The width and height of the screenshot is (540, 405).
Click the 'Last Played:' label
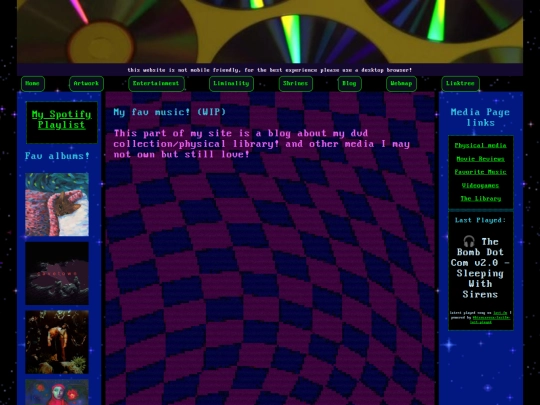click(480, 220)
